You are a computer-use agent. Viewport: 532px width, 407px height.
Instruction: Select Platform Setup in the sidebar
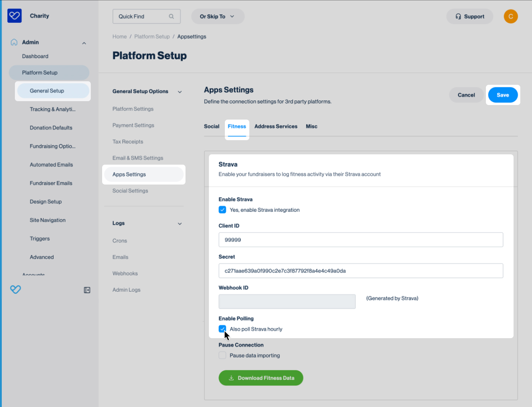49,72
